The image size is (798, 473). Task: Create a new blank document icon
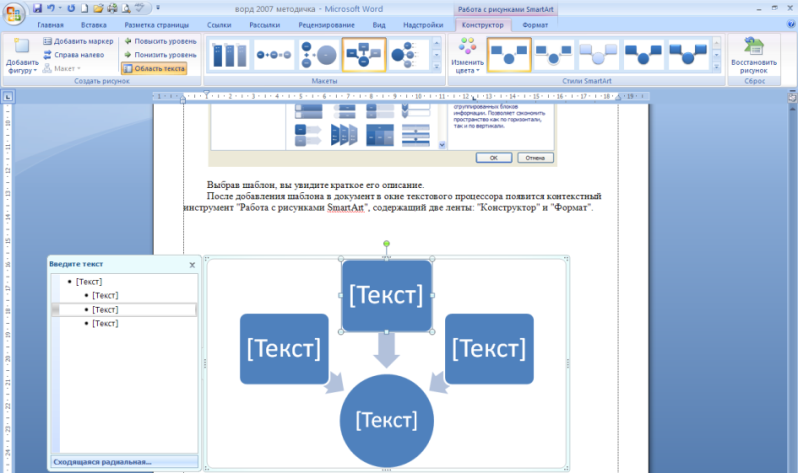[x=84, y=8]
